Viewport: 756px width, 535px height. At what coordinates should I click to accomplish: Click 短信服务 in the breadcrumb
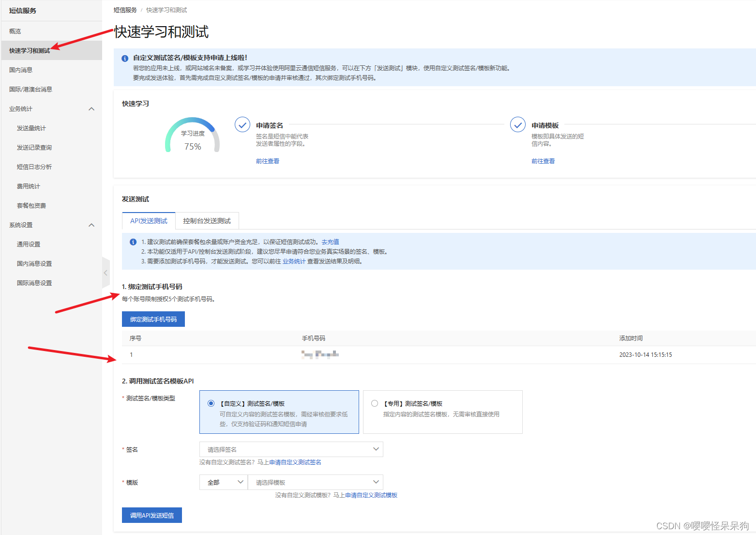pos(125,10)
